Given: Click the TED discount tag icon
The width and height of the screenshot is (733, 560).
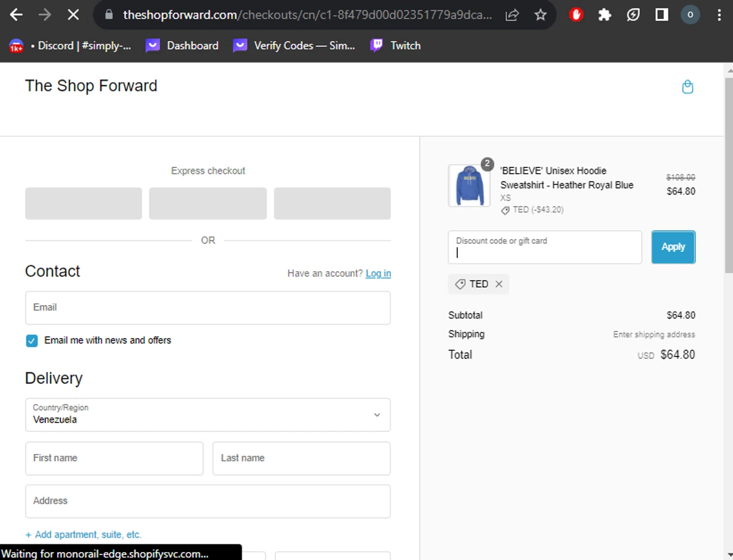Looking at the screenshot, I should 460,284.
